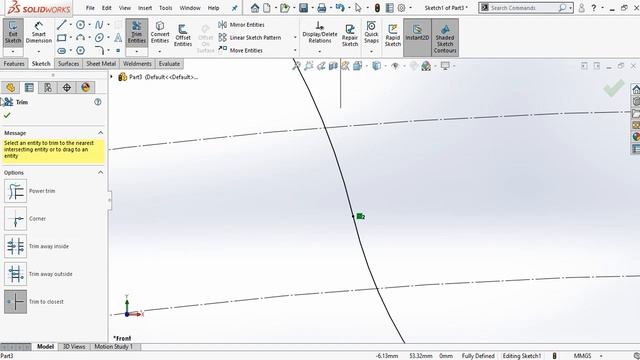Open the Exit Sketch dropdown arrow
This screenshot has height=360, width=640.
13,52
